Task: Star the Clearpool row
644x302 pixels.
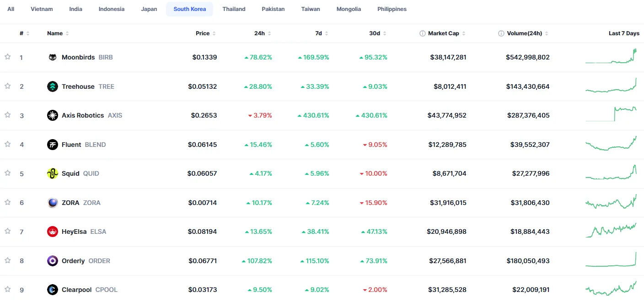Action: (7, 289)
